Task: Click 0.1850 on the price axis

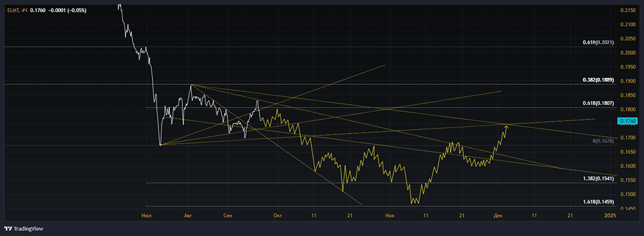Action: (x=629, y=95)
